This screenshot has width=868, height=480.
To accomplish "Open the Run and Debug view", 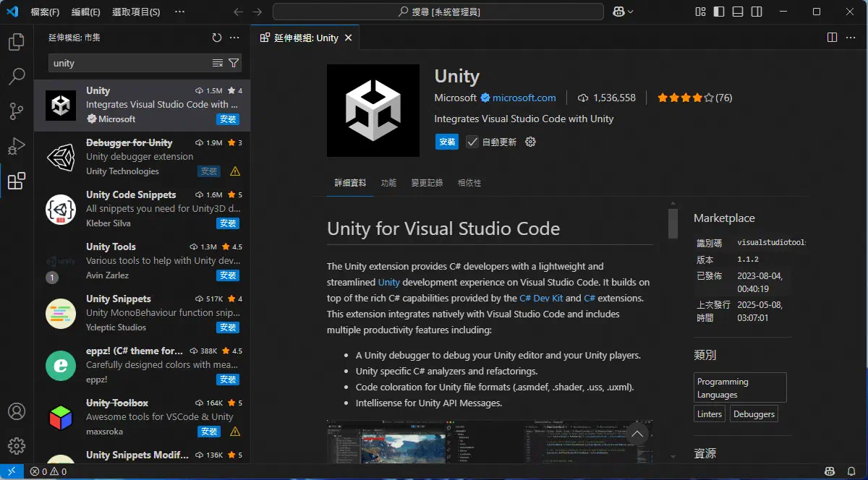I will (16, 147).
